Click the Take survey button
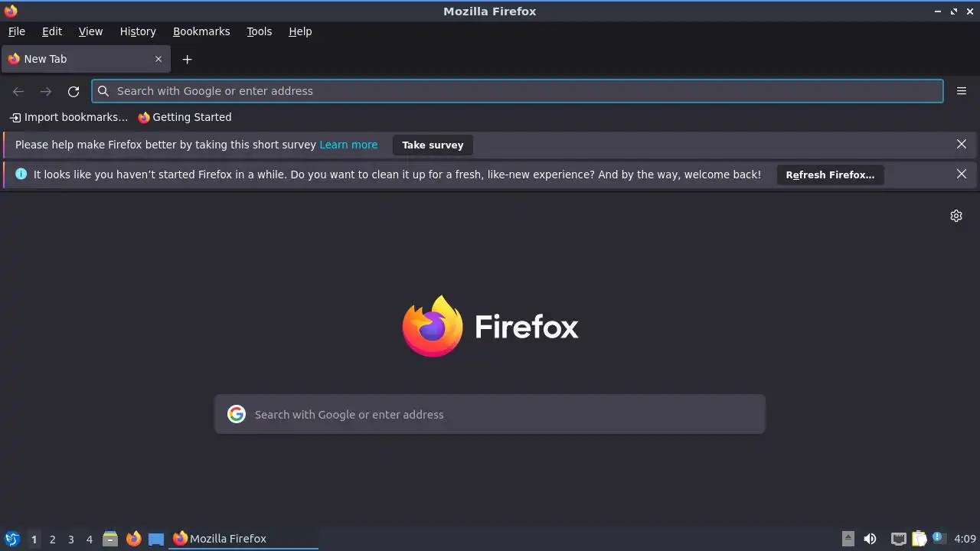The image size is (980, 551). click(x=433, y=145)
